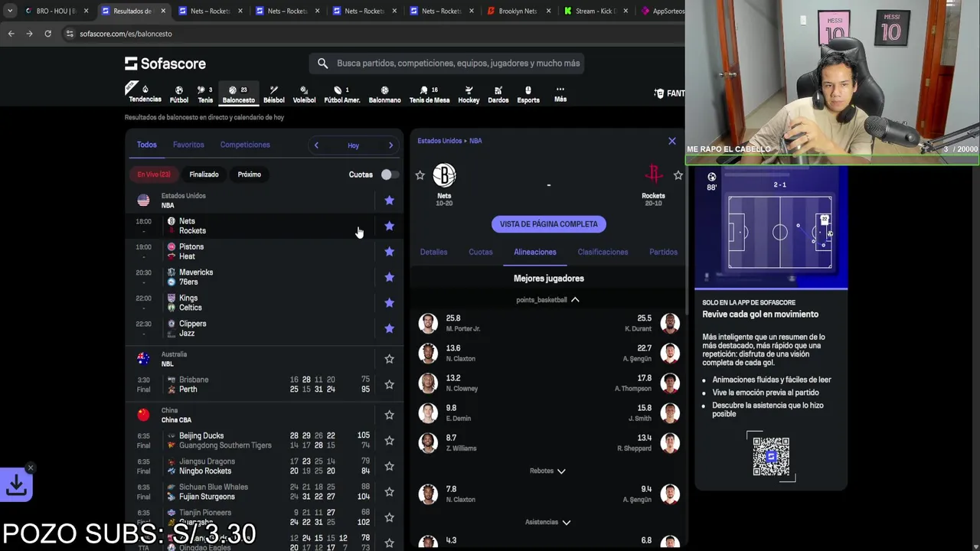The width and height of the screenshot is (980, 551).
Task: Click the QR code image
Action: pyautogui.click(x=771, y=456)
